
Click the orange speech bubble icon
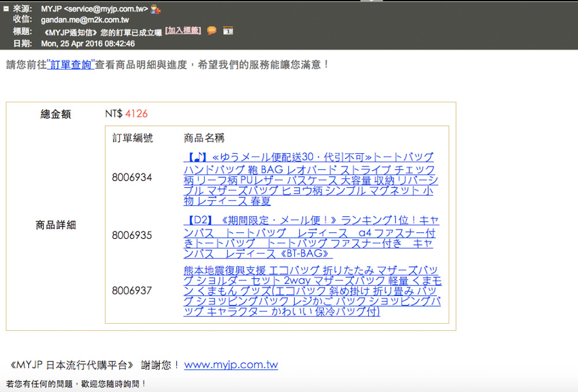click(212, 31)
